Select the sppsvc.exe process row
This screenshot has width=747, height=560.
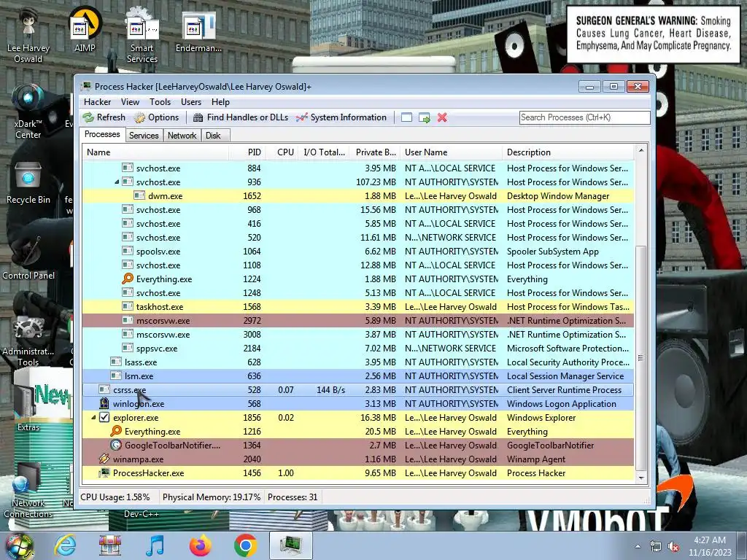(358, 348)
